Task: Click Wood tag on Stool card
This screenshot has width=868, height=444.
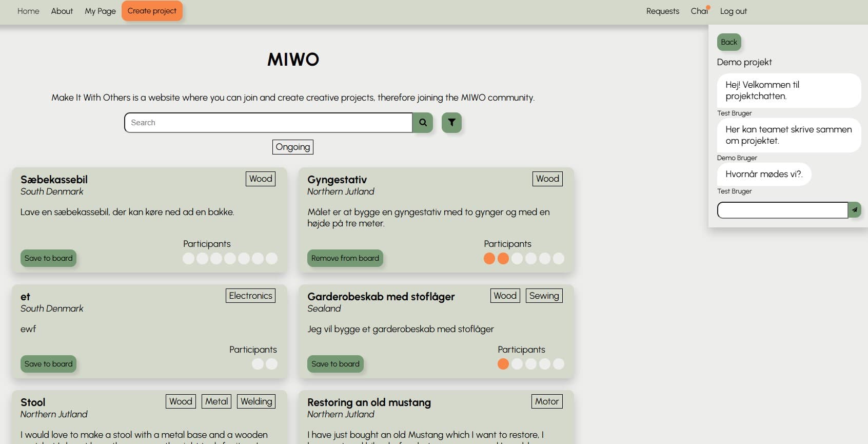Action: point(181,401)
